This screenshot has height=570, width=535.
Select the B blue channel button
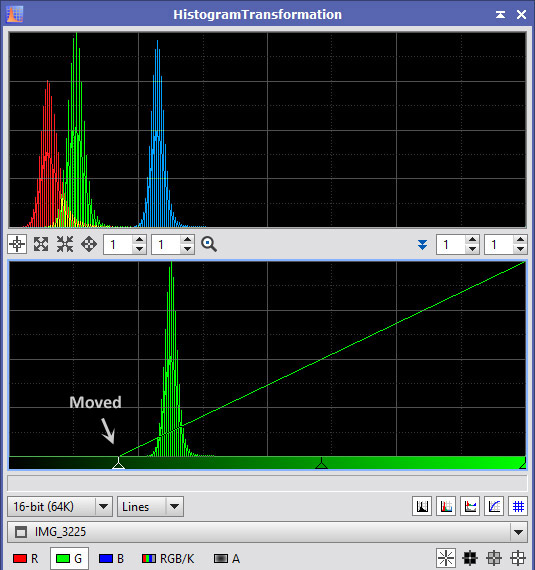111,558
